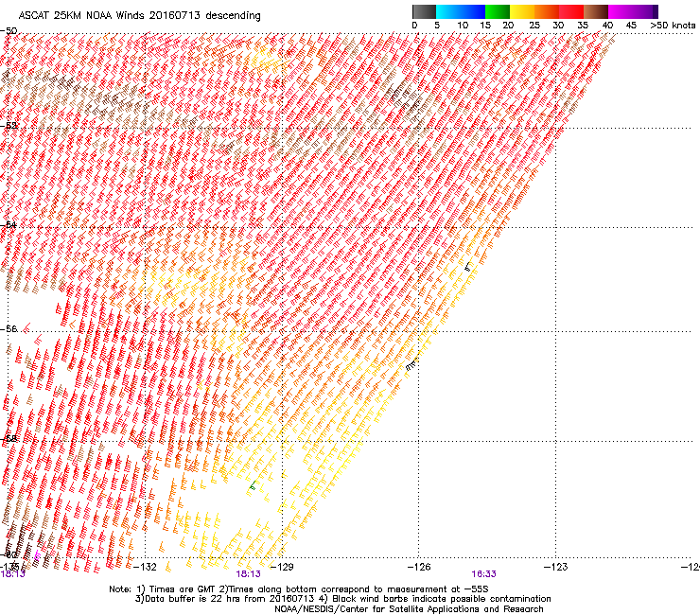Click the NOAA/NESDIS credit line

[x=409, y=609]
